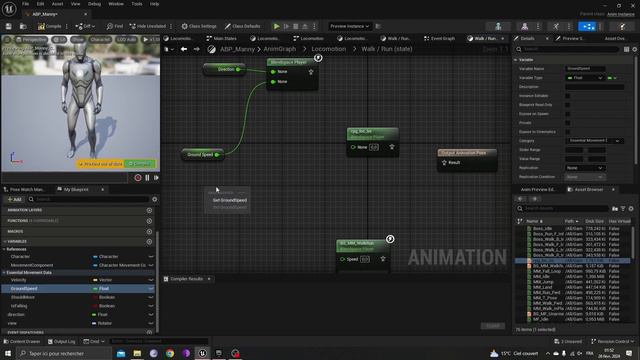This screenshot has width=640, height=360.
Task: Toggle Blueprint Read Only checkbox
Action: pos(567,105)
